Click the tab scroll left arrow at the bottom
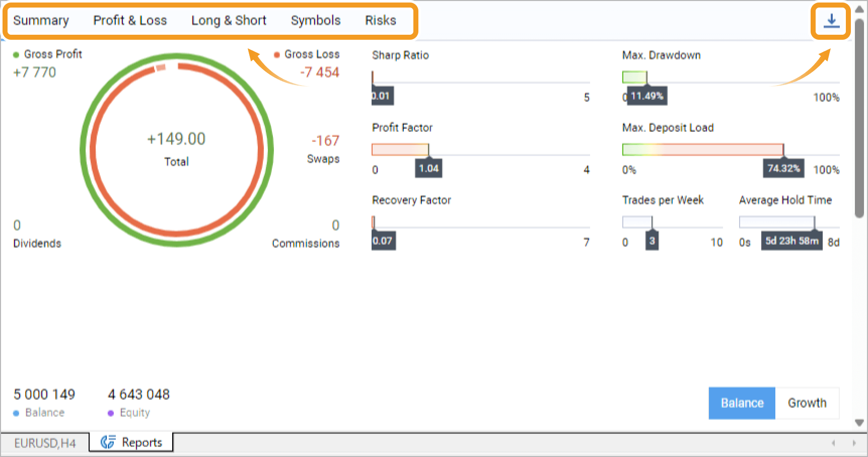The height and width of the screenshot is (457, 868). (833, 443)
